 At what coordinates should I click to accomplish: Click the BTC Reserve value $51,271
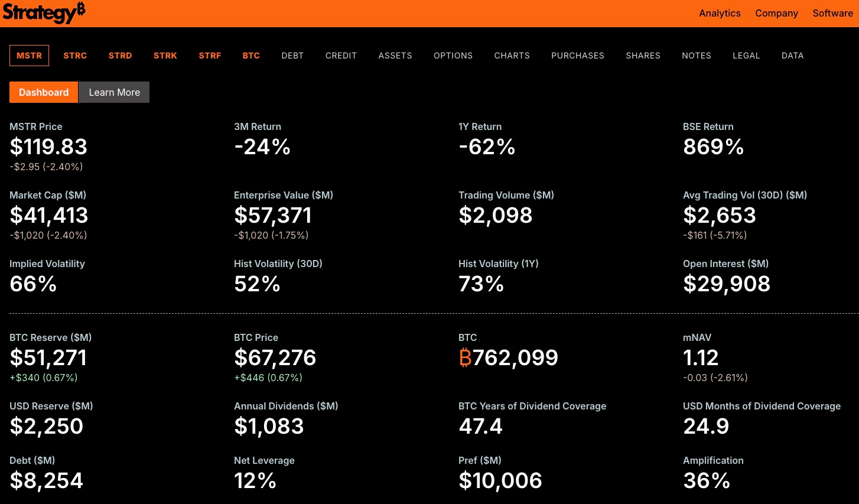48,357
